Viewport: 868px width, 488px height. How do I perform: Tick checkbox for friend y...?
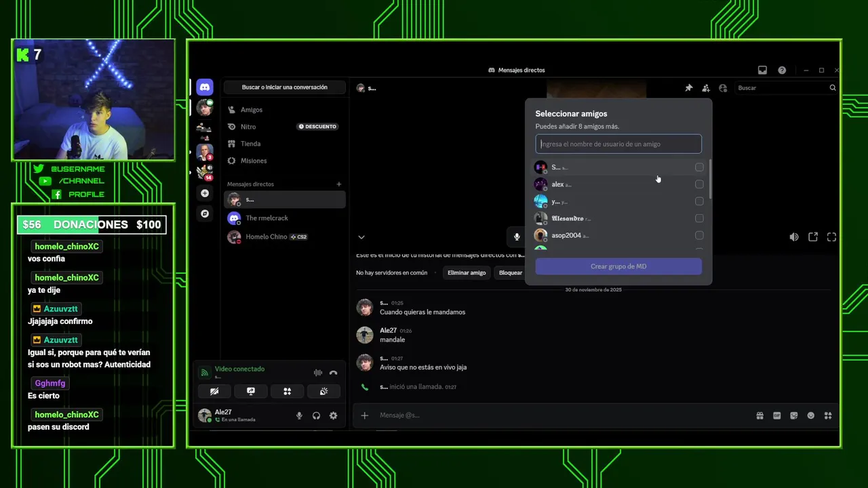coord(699,201)
